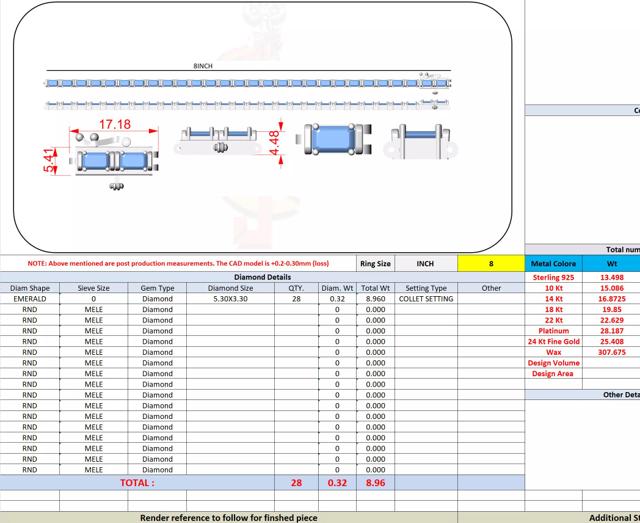The image size is (640, 523).
Task: Select the single link top-view render
Action: click(334, 139)
